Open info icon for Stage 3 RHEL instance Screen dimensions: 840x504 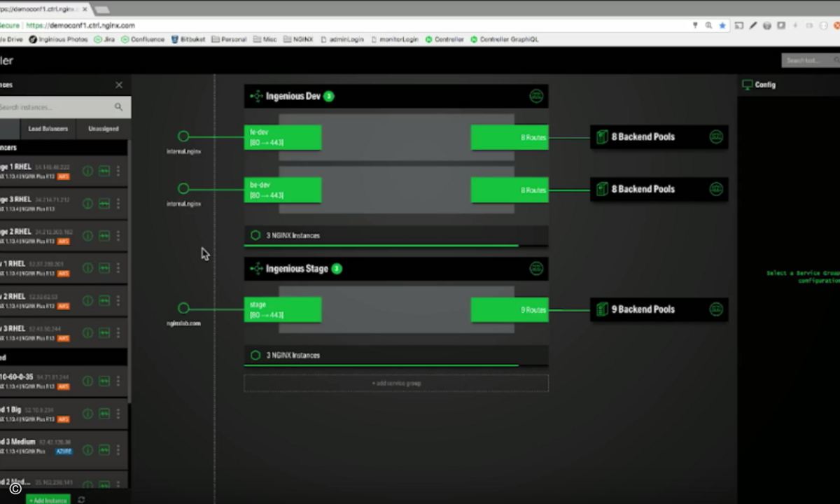click(88, 203)
